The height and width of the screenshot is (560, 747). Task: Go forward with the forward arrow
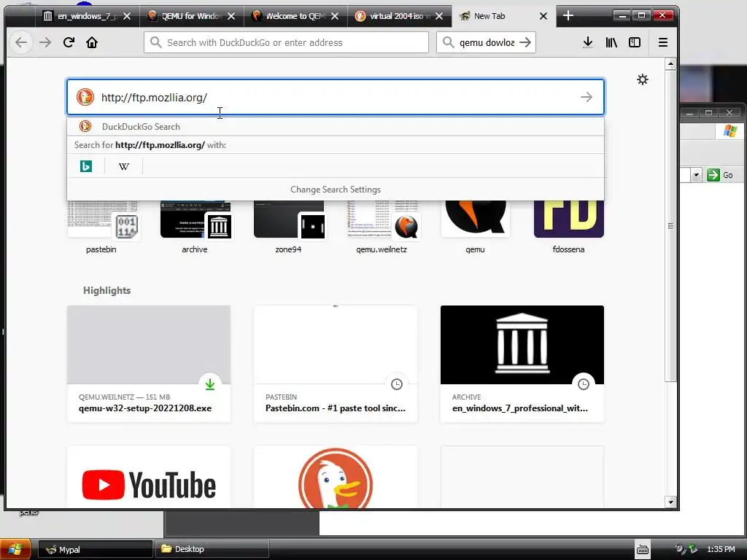click(x=45, y=42)
